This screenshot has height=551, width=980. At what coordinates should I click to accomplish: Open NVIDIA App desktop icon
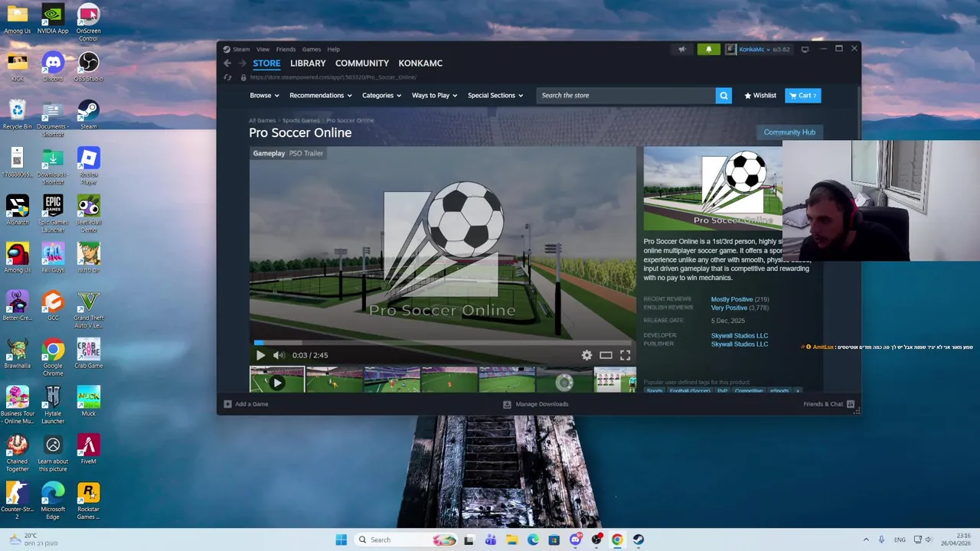(53, 18)
